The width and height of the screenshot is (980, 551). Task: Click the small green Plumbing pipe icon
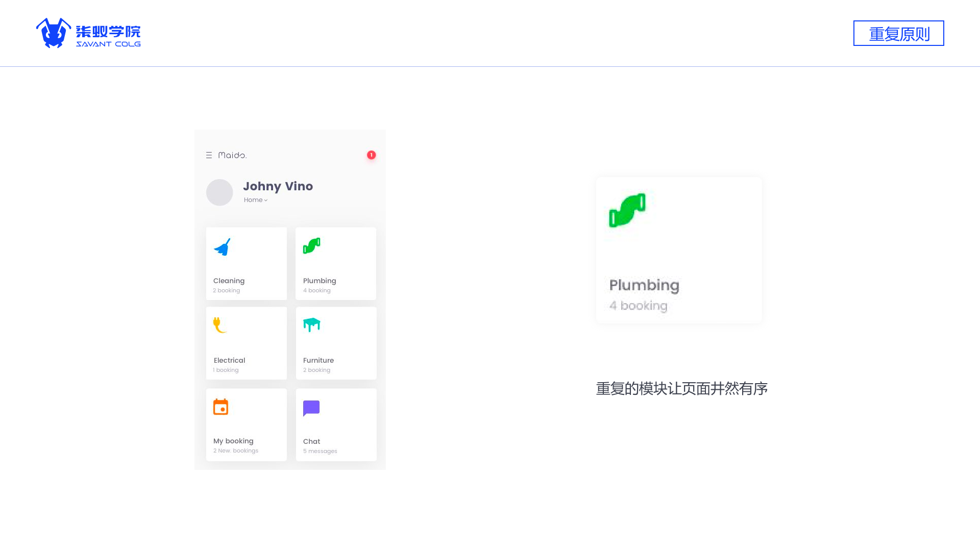311,245
